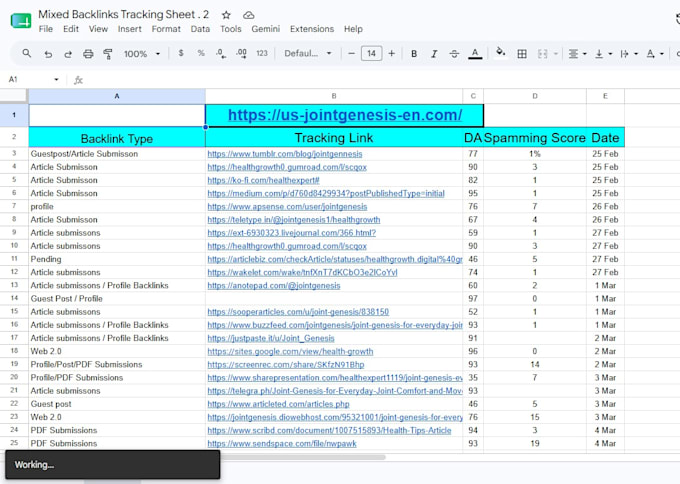Undo the last action
The height and width of the screenshot is (484, 680).
[x=48, y=54]
